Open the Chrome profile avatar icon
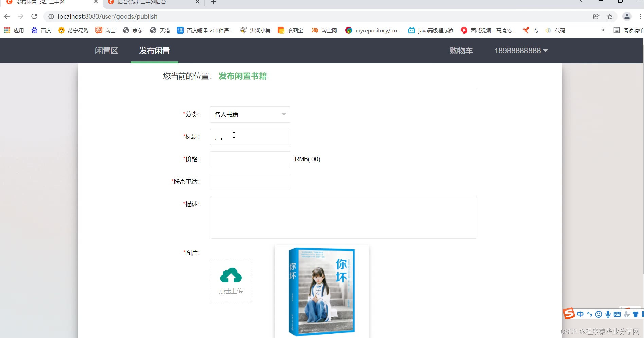 pos(627,16)
